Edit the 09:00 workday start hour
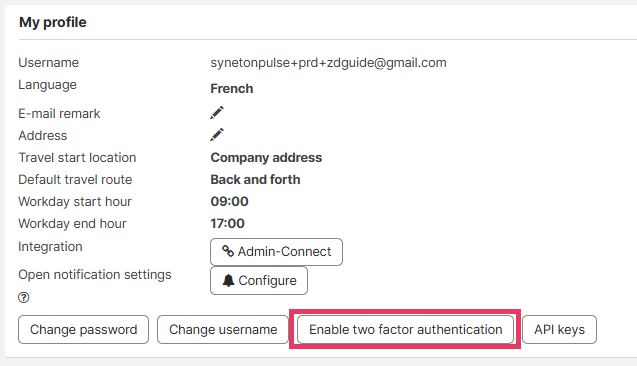 [x=229, y=201]
